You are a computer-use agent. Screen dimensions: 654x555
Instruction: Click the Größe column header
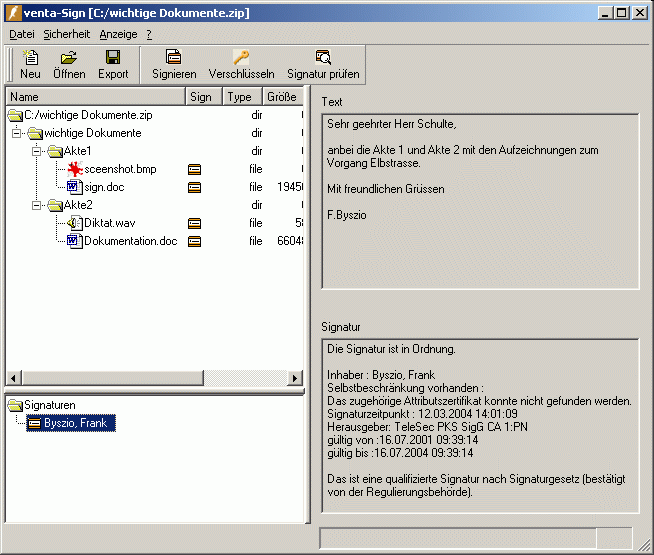click(283, 97)
